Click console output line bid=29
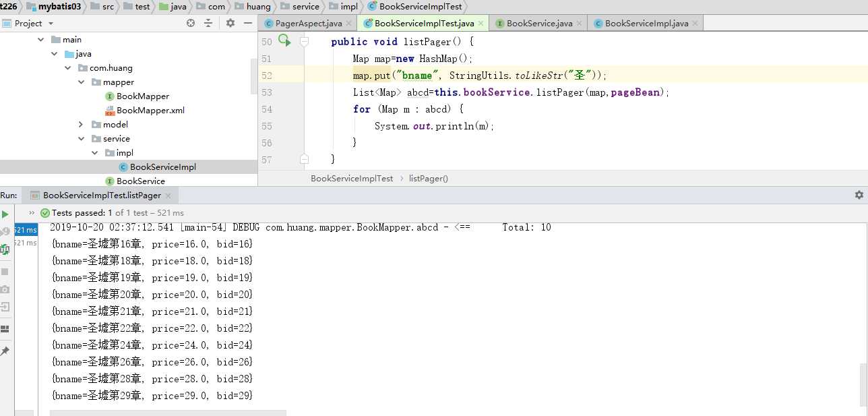Screen dimensions: 868x416 pos(152,396)
